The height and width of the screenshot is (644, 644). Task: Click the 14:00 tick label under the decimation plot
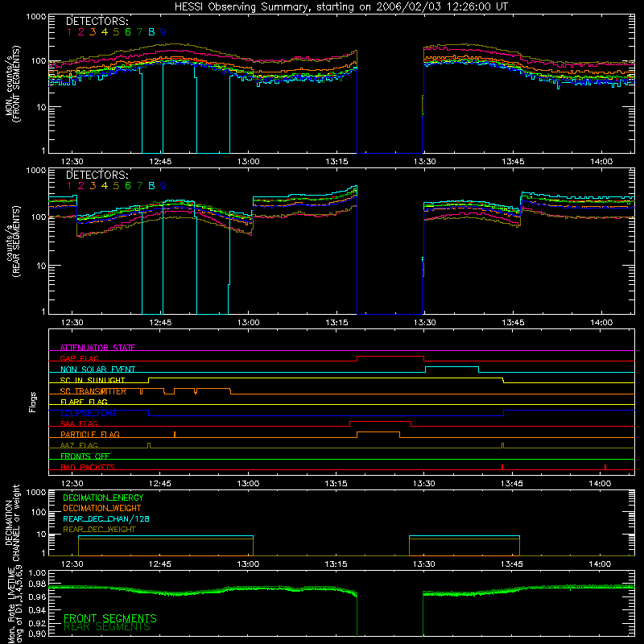[x=600, y=564]
